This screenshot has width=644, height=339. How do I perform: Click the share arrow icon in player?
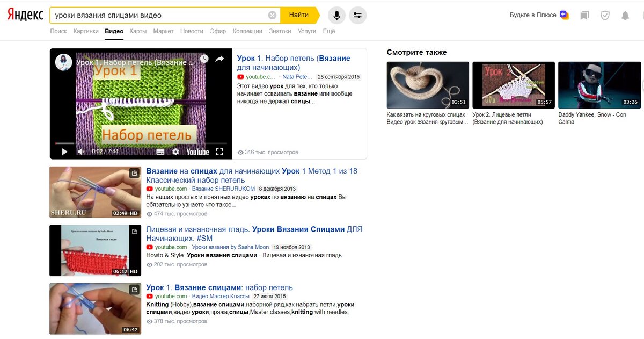tap(219, 59)
